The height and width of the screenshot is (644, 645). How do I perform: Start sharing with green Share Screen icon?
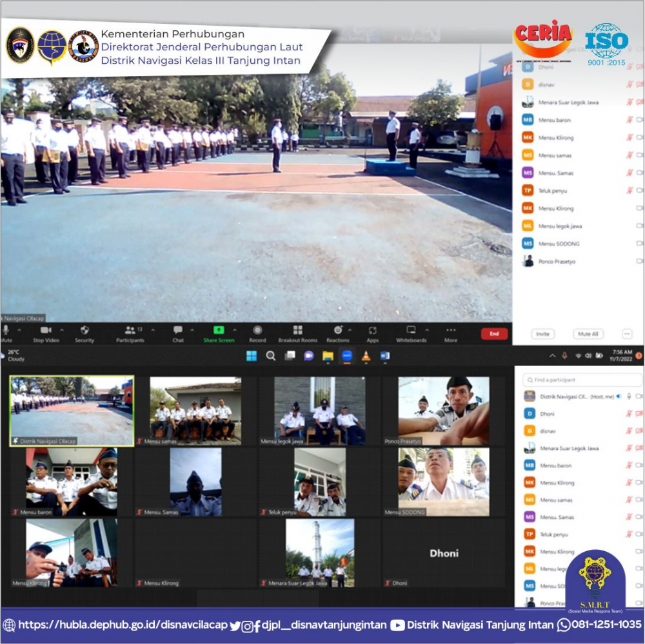tap(219, 330)
